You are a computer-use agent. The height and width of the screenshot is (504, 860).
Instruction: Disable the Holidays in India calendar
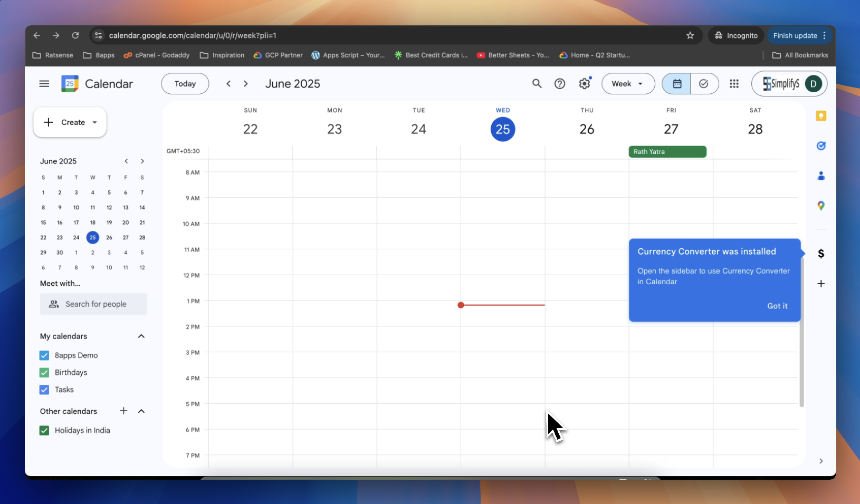(44, 431)
